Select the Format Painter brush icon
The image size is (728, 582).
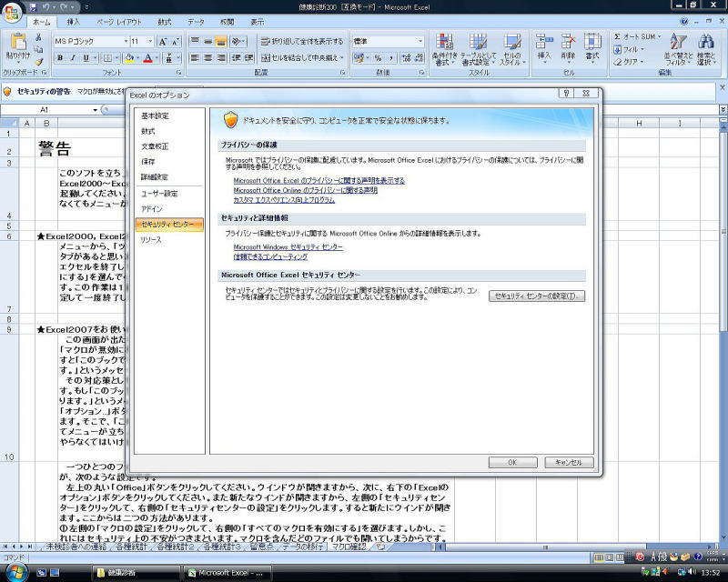pyautogui.click(x=39, y=61)
